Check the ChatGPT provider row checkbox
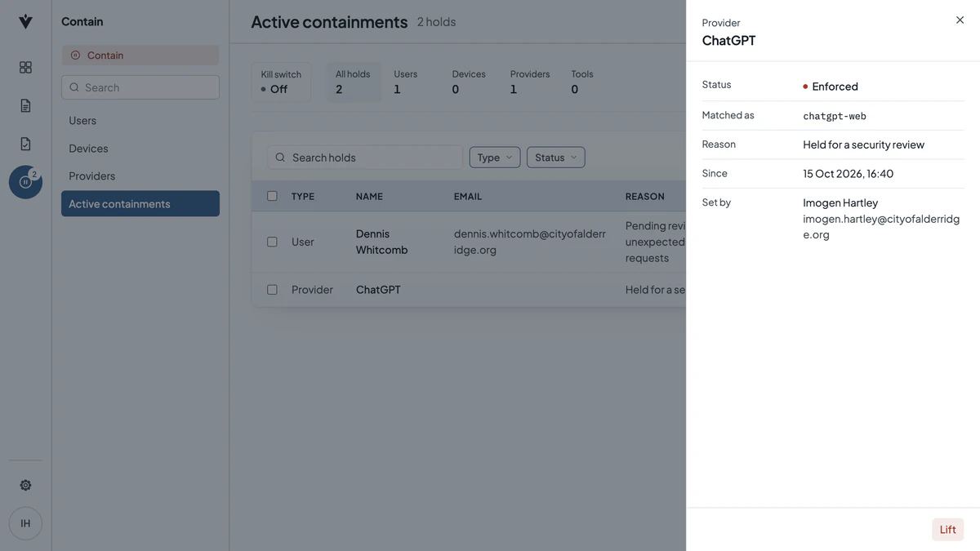 point(272,290)
